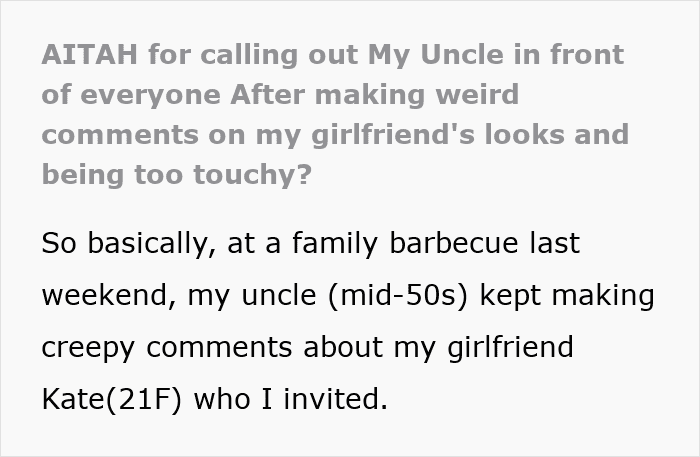Image resolution: width=700 pixels, height=457 pixels.
Task: Select the word "barbecue" in the paragraph
Action: click(454, 243)
